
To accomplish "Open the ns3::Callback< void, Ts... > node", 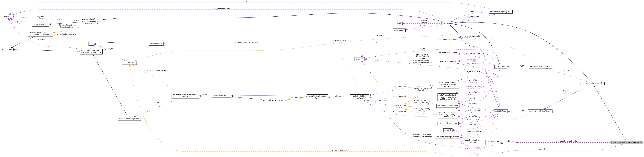I will [317, 97].
